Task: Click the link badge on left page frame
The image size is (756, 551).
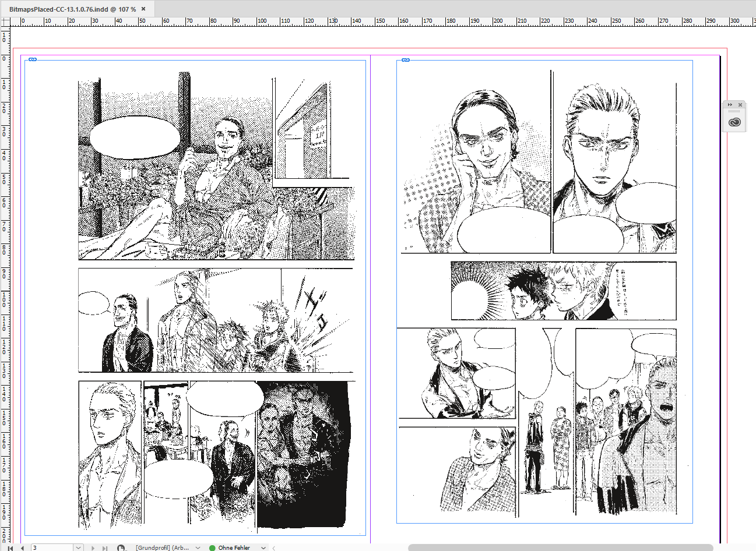Action: 33,59
